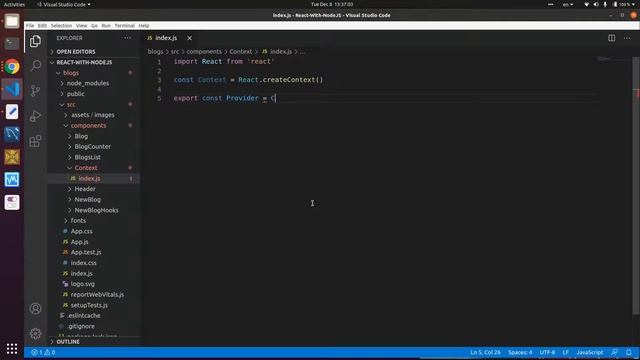Open Explorer views and more actions menu
The image size is (640, 360).
127,38
